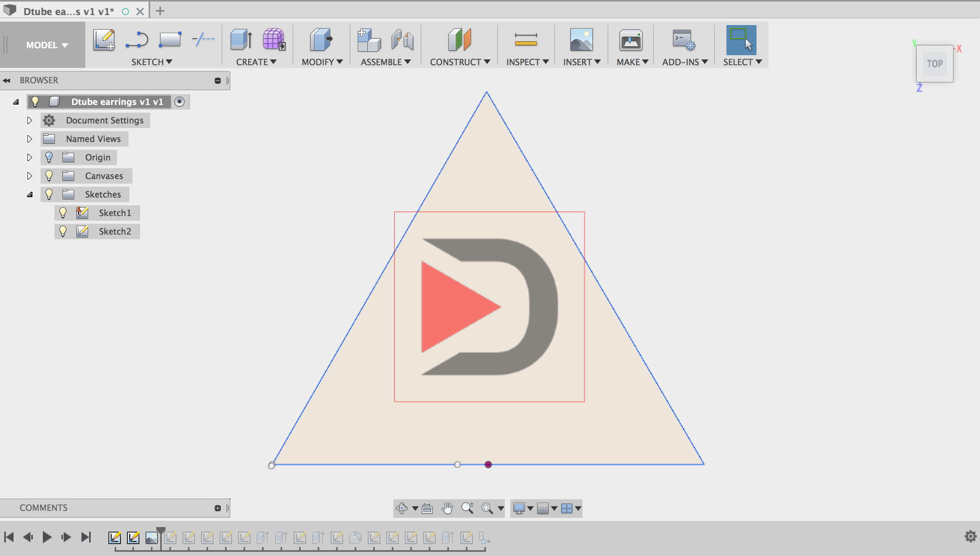Open Viewports layout icon
This screenshot has width=980, height=556.
[567, 509]
